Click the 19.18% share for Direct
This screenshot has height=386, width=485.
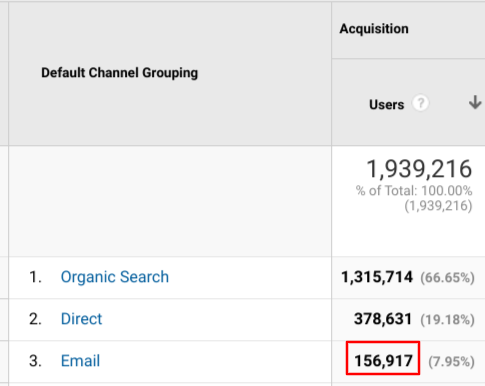447,320
